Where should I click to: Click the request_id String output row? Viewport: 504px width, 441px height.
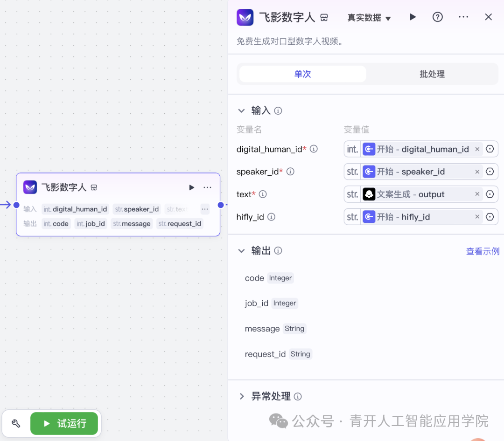click(278, 354)
